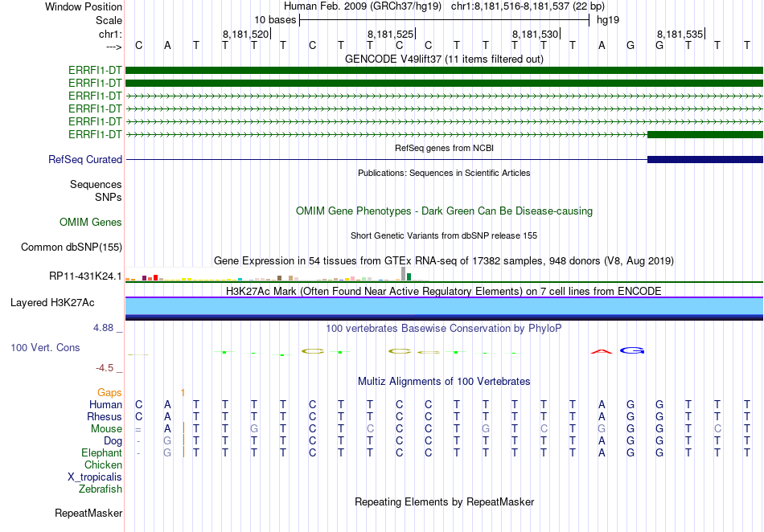
Task: Click the Scale track label
Action: pos(109,20)
